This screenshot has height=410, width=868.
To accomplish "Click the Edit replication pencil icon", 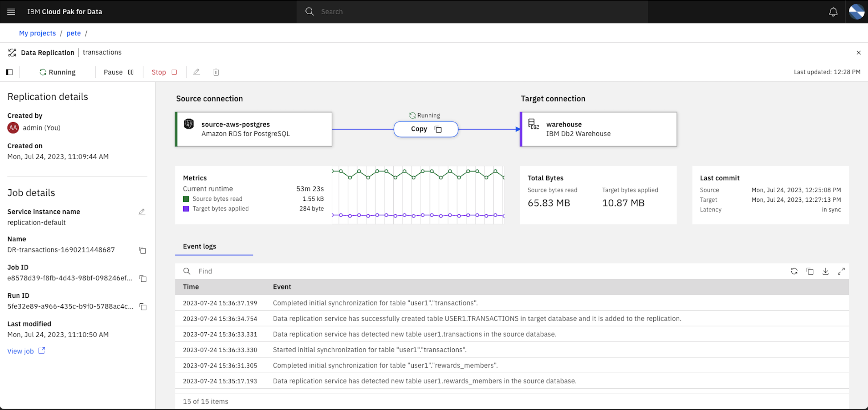I will pyautogui.click(x=196, y=72).
